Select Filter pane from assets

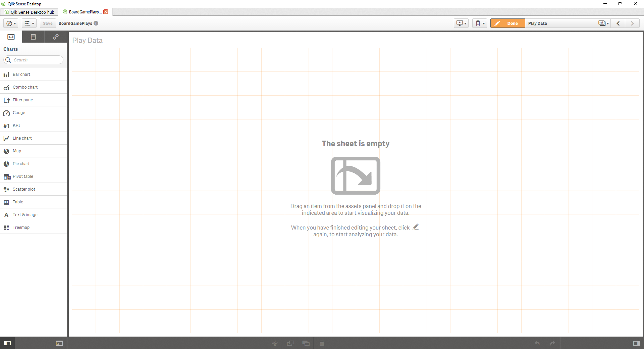click(34, 100)
